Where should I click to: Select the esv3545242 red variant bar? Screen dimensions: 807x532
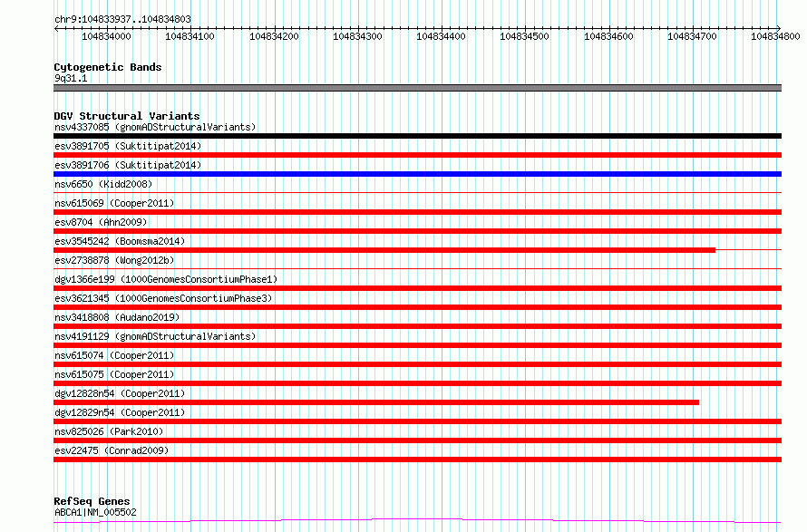pyautogui.click(x=384, y=250)
